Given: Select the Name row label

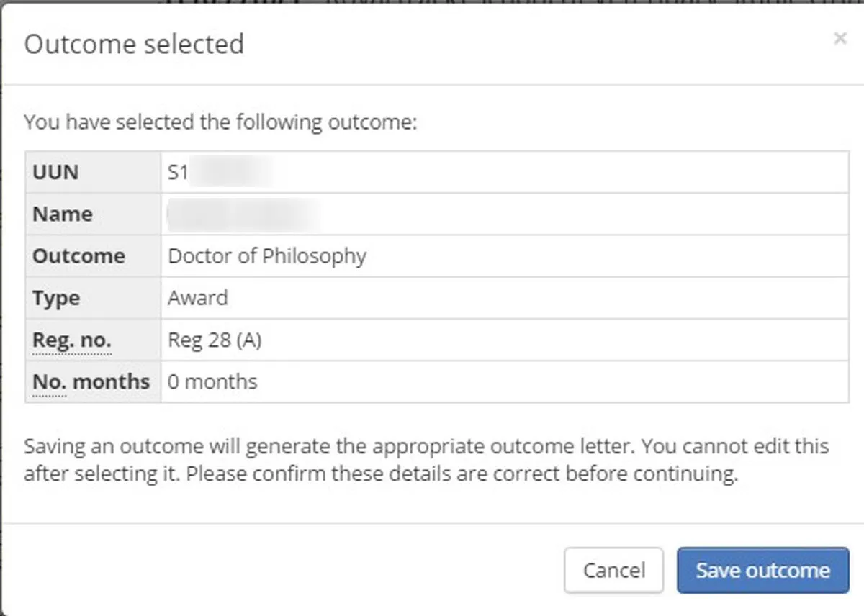Looking at the screenshot, I should pos(61,214).
